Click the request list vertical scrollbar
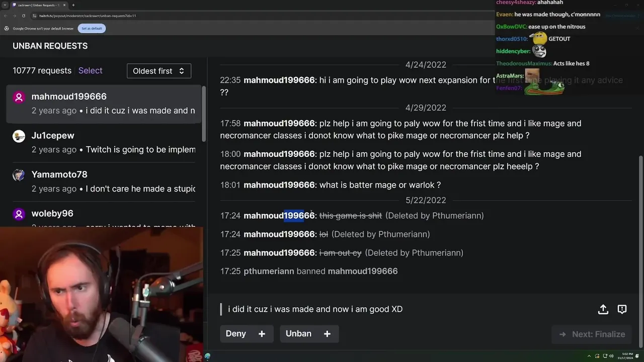Viewport: 644px width, 362px height. pyautogui.click(x=204, y=114)
